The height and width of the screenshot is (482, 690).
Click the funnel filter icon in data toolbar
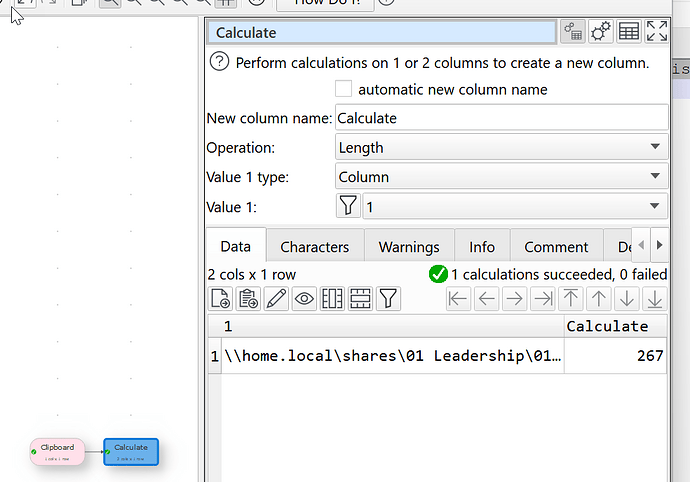coord(389,298)
